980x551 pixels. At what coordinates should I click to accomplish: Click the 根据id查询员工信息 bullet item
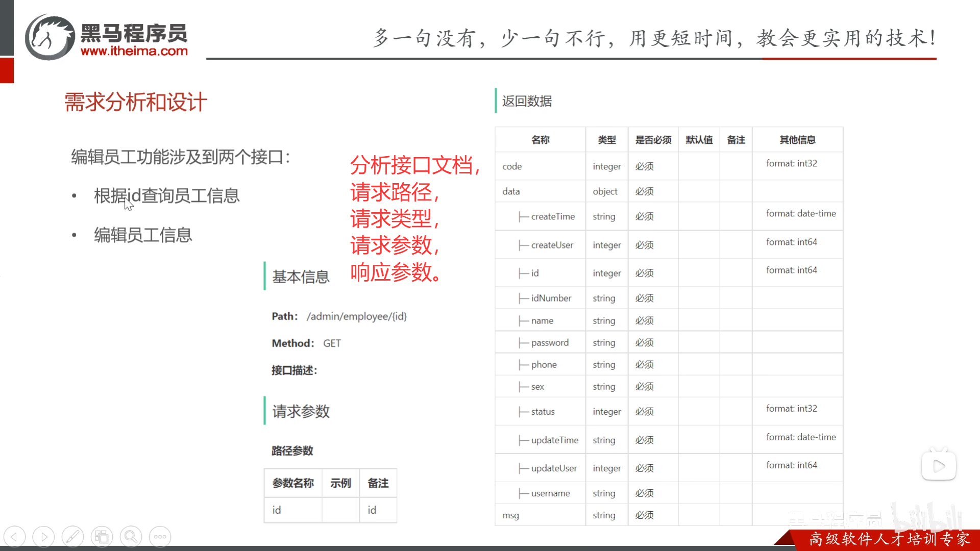point(166,196)
